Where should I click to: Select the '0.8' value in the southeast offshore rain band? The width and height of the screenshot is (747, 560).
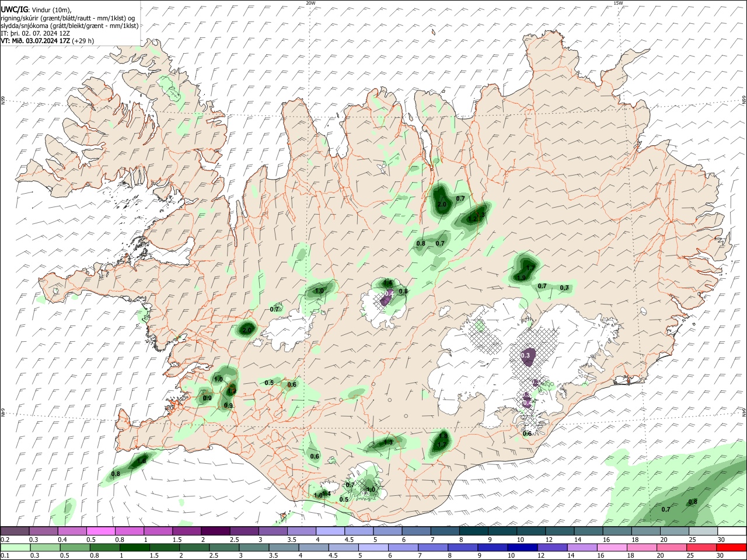[693, 502]
